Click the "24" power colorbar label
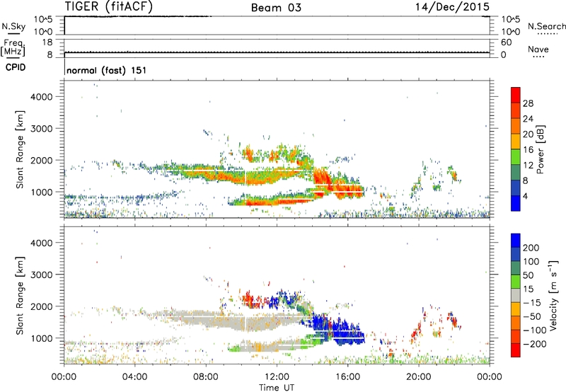This screenshot has width=566, height=392. tap(528, 119)
